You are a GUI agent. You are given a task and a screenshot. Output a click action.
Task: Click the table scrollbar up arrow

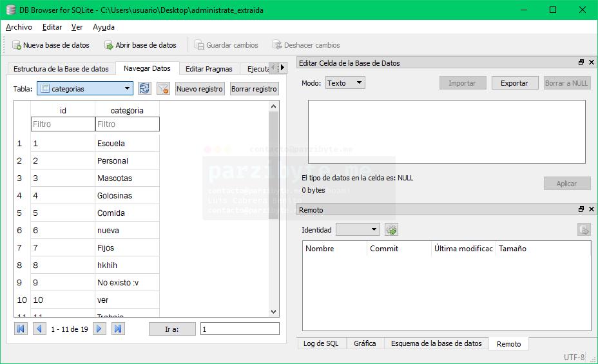273,106
